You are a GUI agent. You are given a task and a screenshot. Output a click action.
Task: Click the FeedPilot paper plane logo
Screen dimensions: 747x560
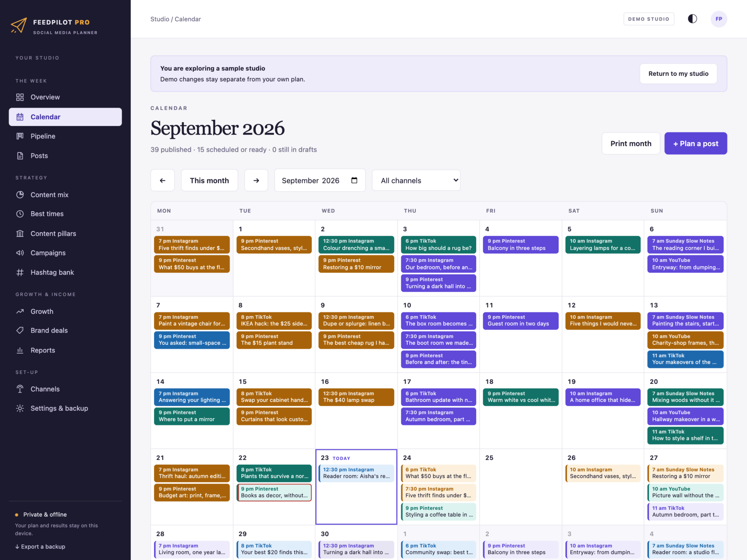click(x=19, y=26)
